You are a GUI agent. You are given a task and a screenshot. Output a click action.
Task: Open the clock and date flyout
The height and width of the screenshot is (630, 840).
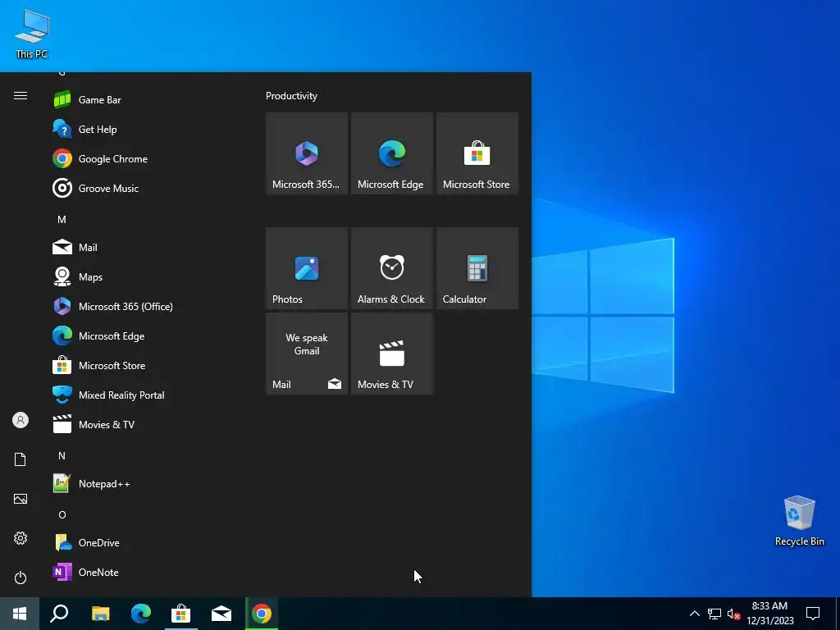click(x=769, y=614)
